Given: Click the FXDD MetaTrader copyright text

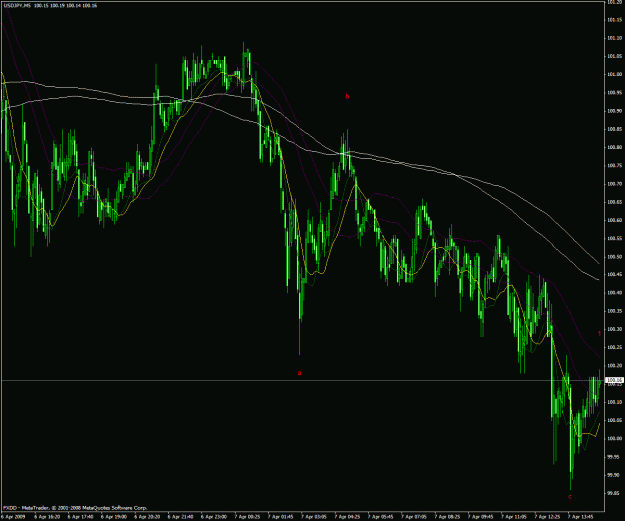Looking at the screenshot, I should point(75,508).
